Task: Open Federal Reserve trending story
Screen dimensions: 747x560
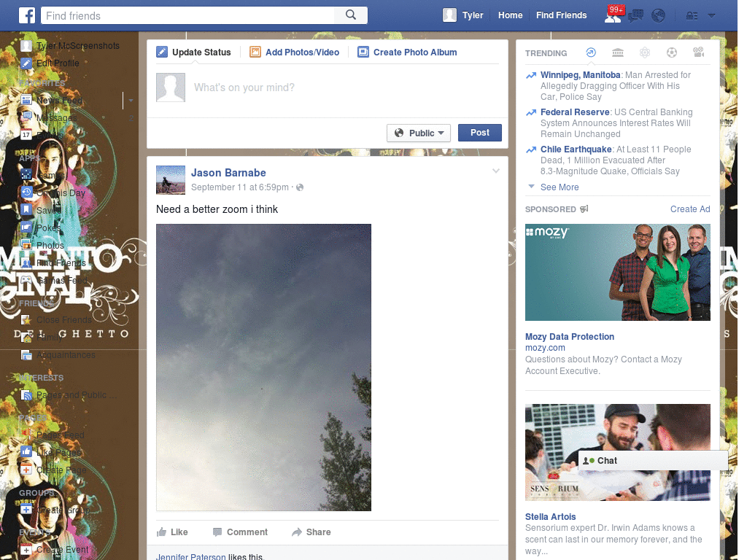Action: tap(575, 112)
